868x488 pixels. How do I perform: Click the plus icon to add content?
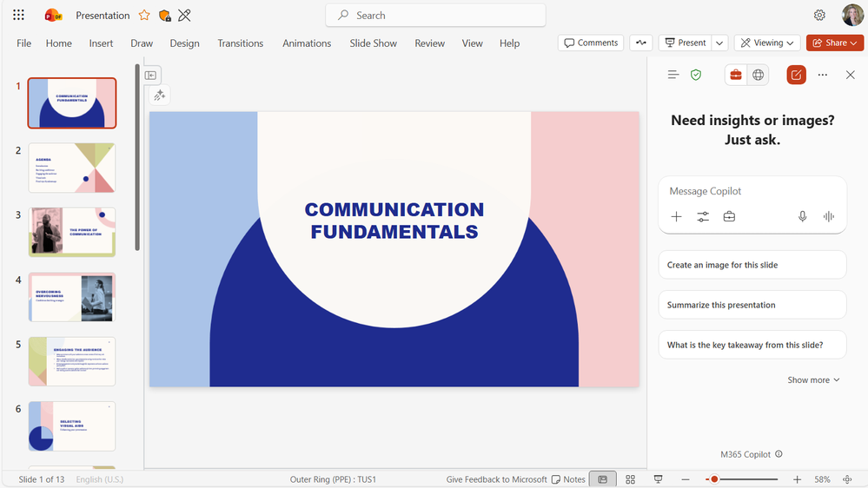(x=677, y=217)
